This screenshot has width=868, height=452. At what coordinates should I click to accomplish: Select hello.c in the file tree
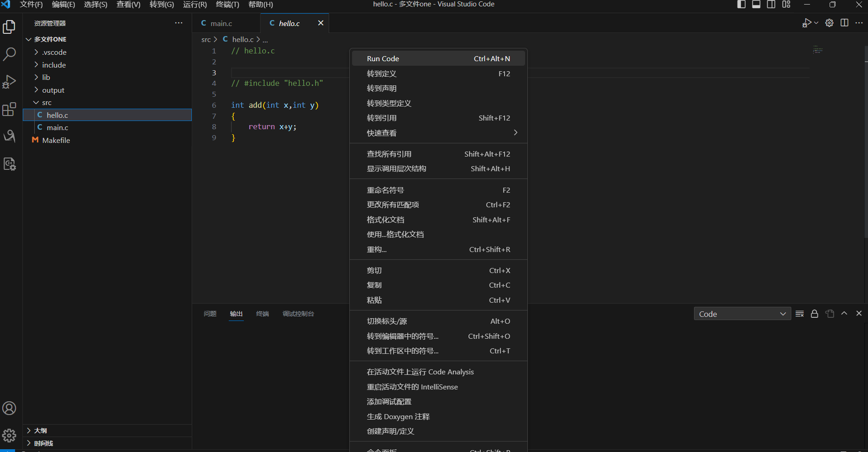tap(107, 115)
